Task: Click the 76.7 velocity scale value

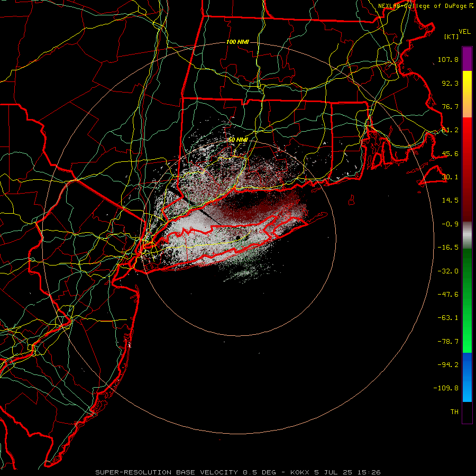Action: click(450, 106)
